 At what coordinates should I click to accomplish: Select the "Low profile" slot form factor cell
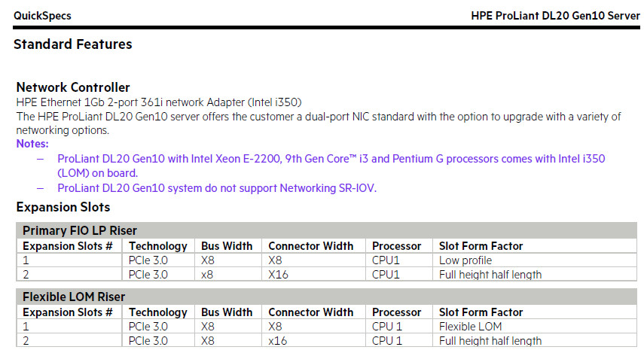click(x=465, y=260)
